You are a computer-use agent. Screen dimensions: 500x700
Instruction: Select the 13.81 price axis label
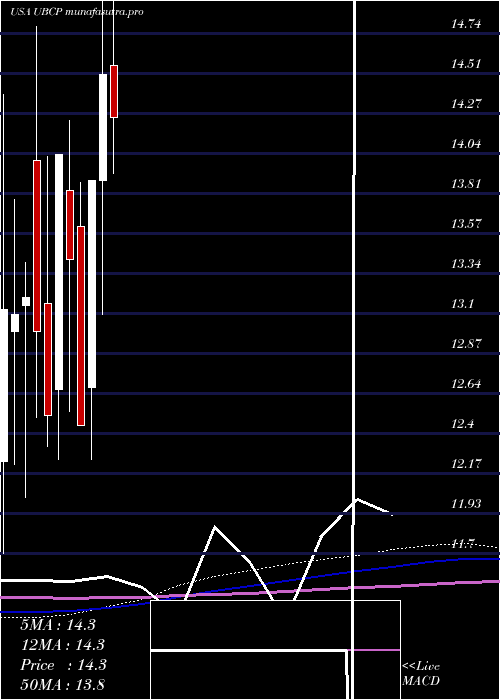tap(466, 183)
